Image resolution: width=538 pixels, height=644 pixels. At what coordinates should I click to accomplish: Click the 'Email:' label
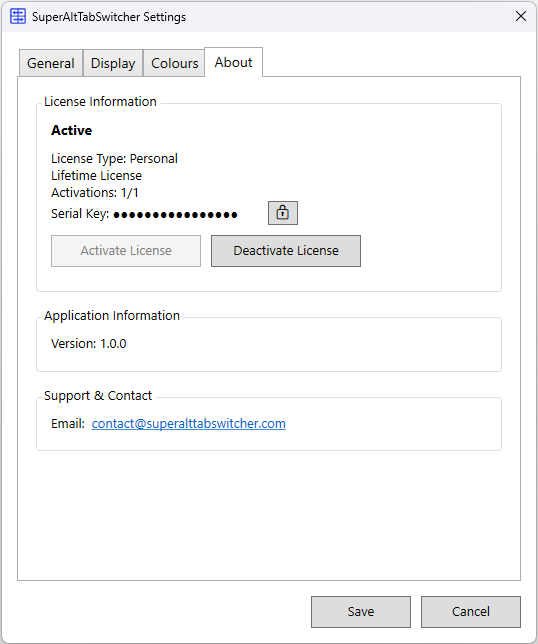[x=68, y=423]
